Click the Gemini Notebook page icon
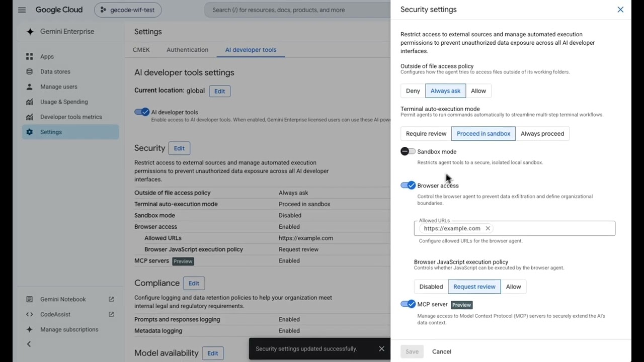Image resolution: width=644 pixels, height=362 pixels. pos(30,299)
